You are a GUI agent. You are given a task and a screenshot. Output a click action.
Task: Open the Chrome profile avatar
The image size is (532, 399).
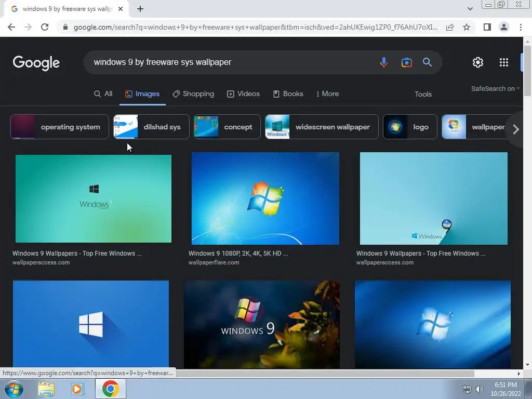click(x=504, y=27)
